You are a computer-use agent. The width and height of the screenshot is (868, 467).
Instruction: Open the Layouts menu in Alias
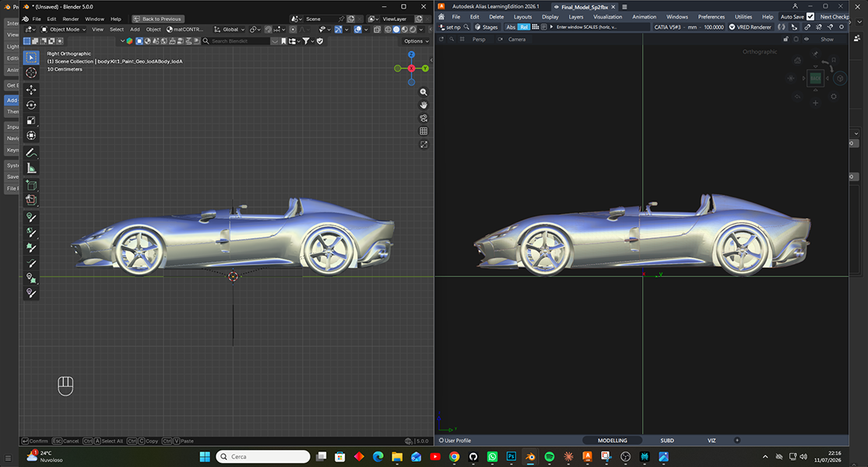pyautogui.click(x=522, y=16)
